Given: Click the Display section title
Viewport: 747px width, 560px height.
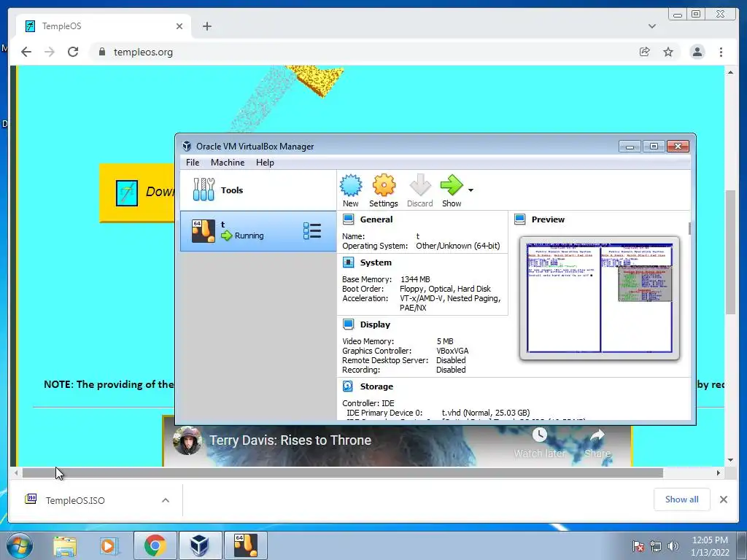Looking at the screenshot, I should (375, 324).
